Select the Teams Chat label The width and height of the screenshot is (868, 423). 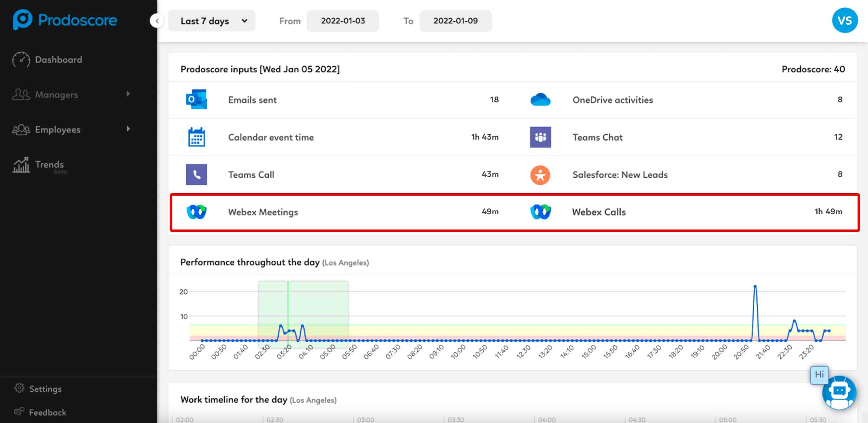[x=597, y=137]
